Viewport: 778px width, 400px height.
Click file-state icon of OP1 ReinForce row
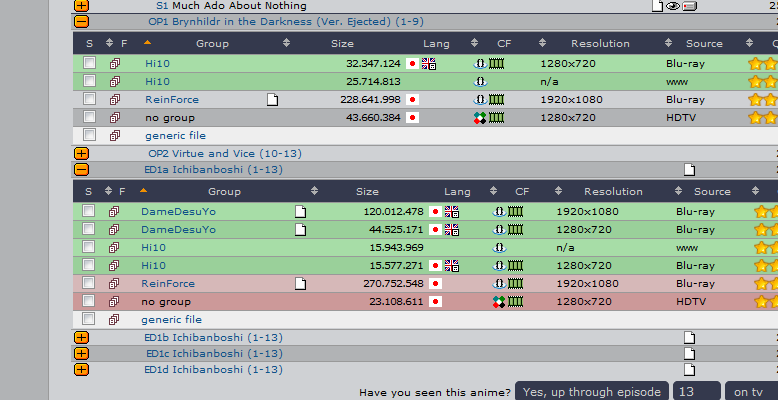pos(115,100)
